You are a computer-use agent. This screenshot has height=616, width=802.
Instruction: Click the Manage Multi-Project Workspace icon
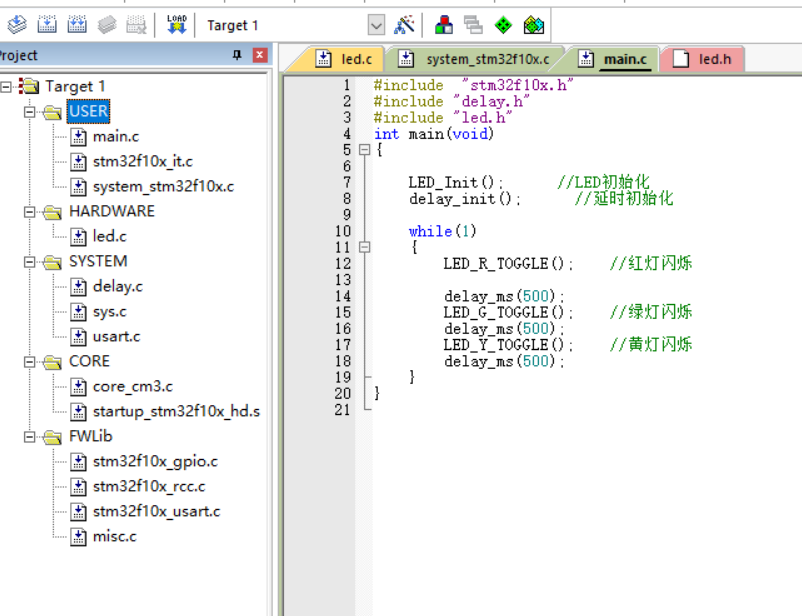coord(473,25)
